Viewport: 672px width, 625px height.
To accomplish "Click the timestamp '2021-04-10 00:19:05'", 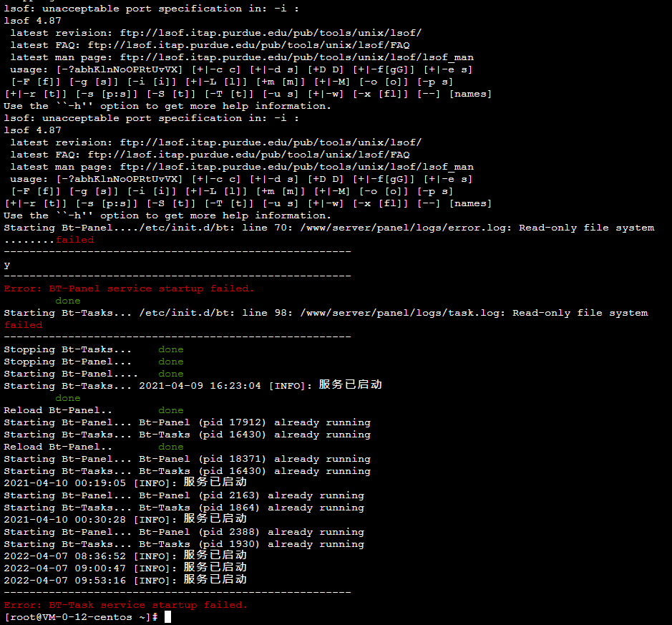I will click(x=65, y=483).
